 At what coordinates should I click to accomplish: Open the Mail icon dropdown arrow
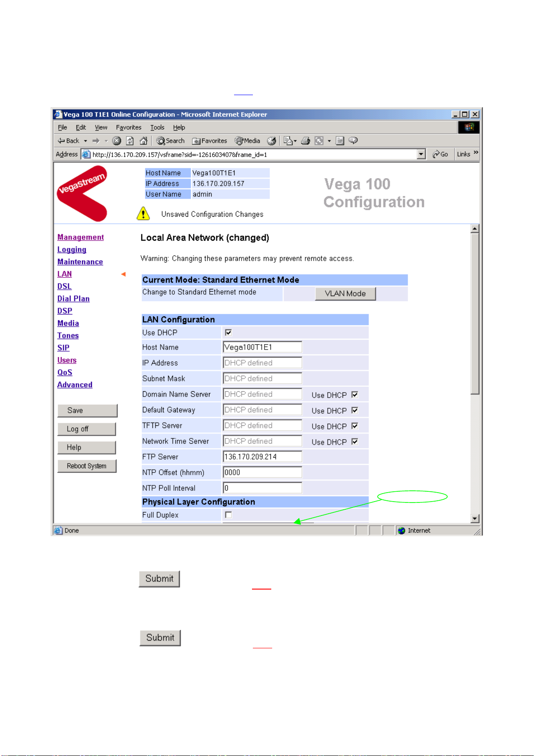pos(295,141)
